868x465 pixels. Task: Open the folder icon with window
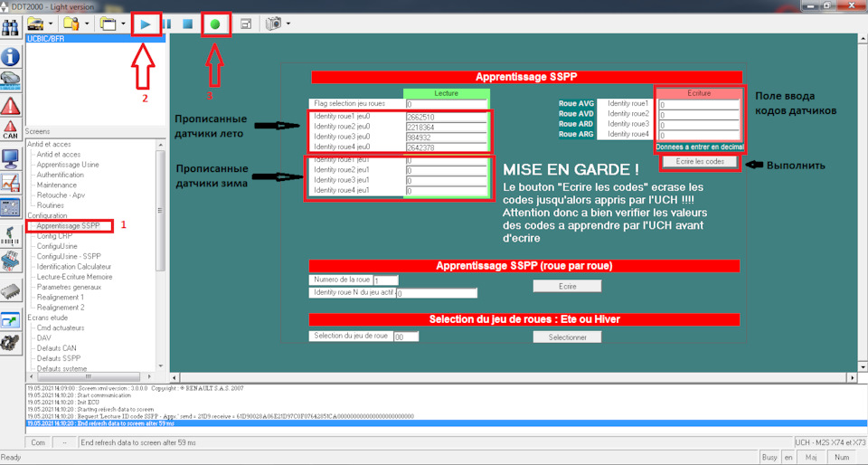(x=108, y=24)
